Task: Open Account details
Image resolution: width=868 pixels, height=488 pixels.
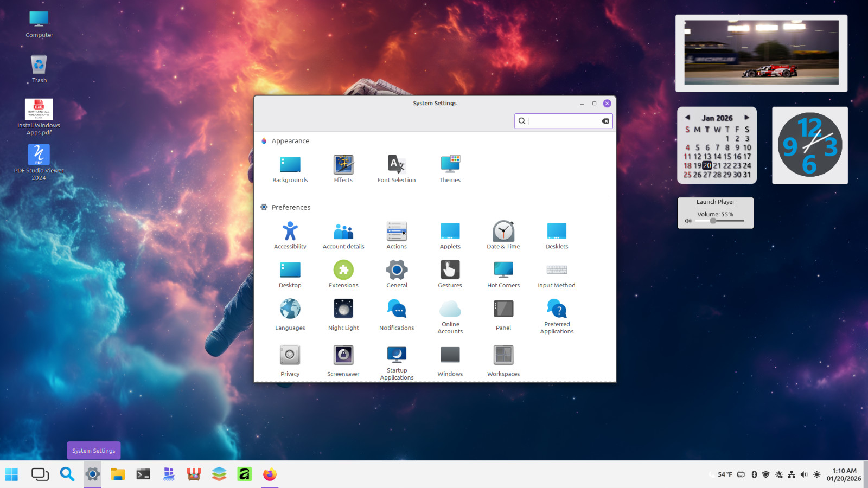Action: [x=343, y=235]
